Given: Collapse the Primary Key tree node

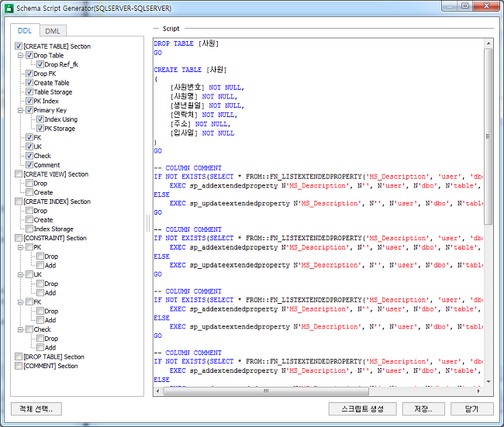Looking at the screenshot, I should pos(21,110).
